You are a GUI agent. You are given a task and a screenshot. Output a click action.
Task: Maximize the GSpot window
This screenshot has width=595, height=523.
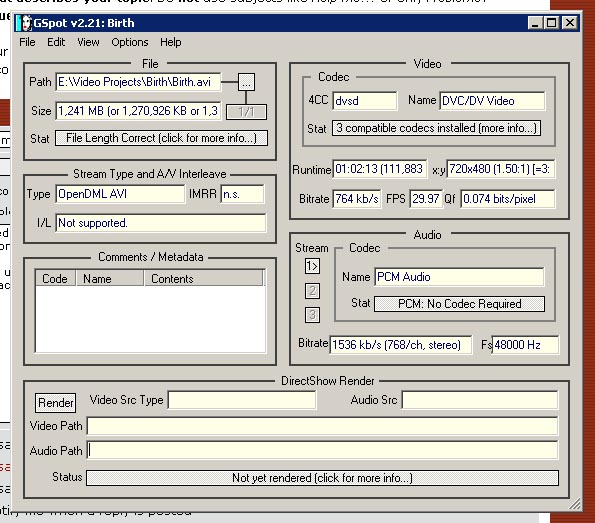pos(551,23)
